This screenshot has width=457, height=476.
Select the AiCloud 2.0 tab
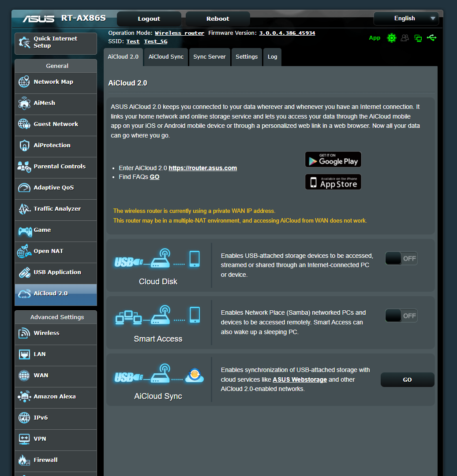coord(123,57)
